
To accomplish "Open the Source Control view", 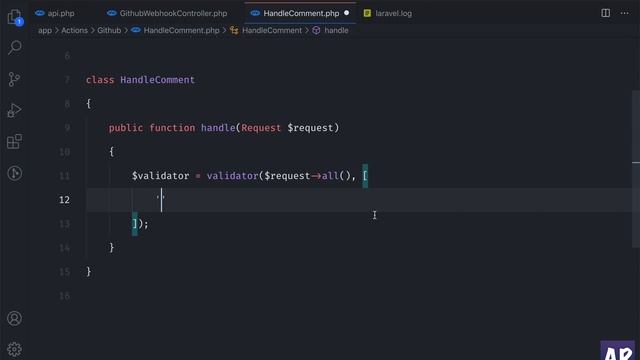I will pos(15,79).
